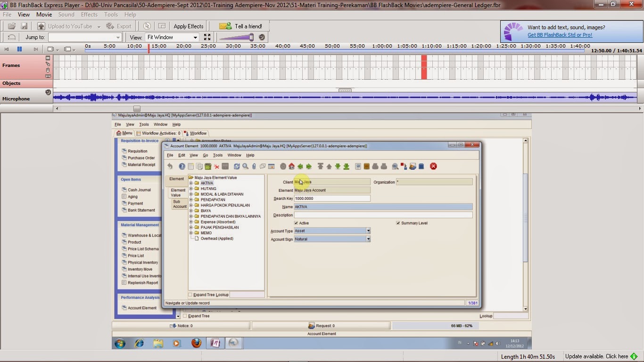The height and width of the screenshot is (362, 644).
Task: Expand the HUTANG tree node
Action: pyautogui.click(x=191, y=189)
